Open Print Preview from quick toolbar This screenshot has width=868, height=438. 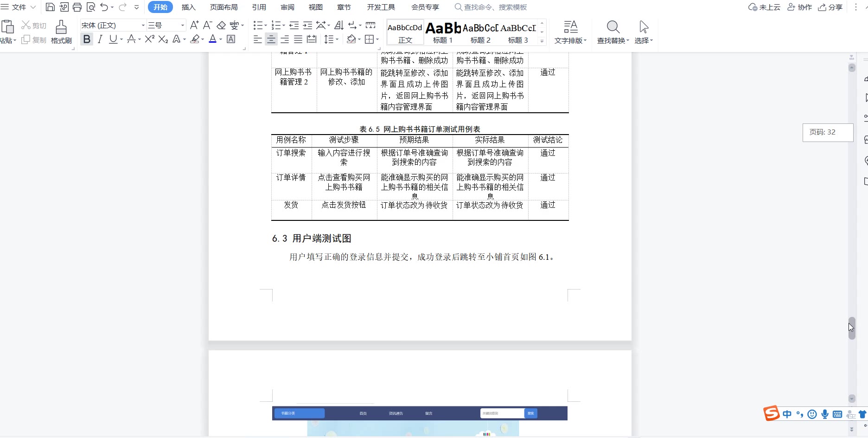pyautogui.click(x=91, y=7)
